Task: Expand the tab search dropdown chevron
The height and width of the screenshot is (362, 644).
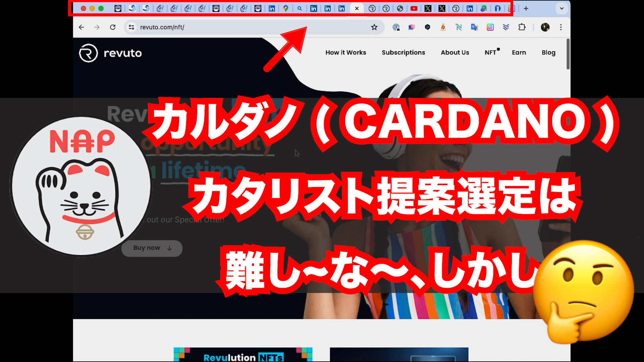Action: 562,8
